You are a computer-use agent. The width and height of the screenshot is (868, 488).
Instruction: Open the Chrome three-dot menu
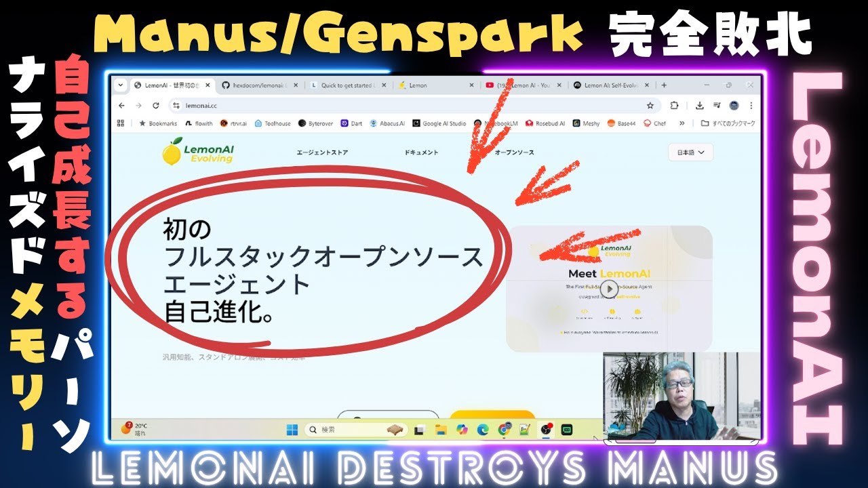751,106
